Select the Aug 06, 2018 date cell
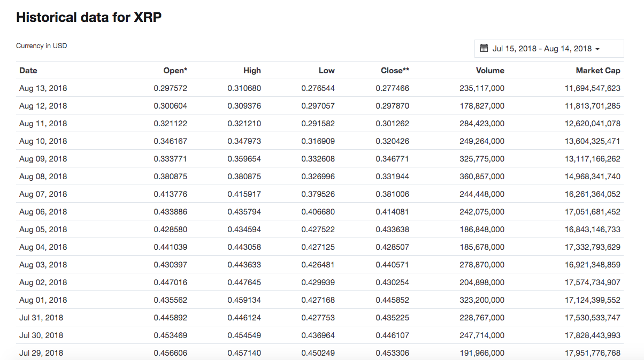 tap(43, 212)
